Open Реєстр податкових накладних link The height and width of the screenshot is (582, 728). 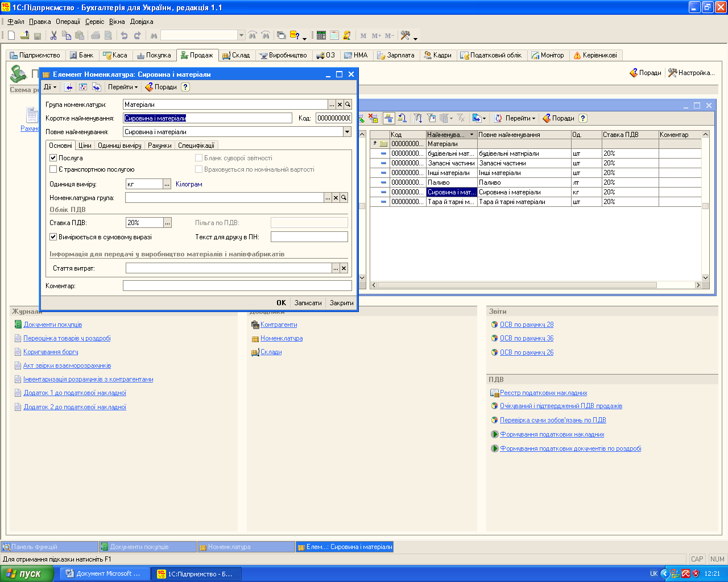pyautogui.click(x=543, y=393)
